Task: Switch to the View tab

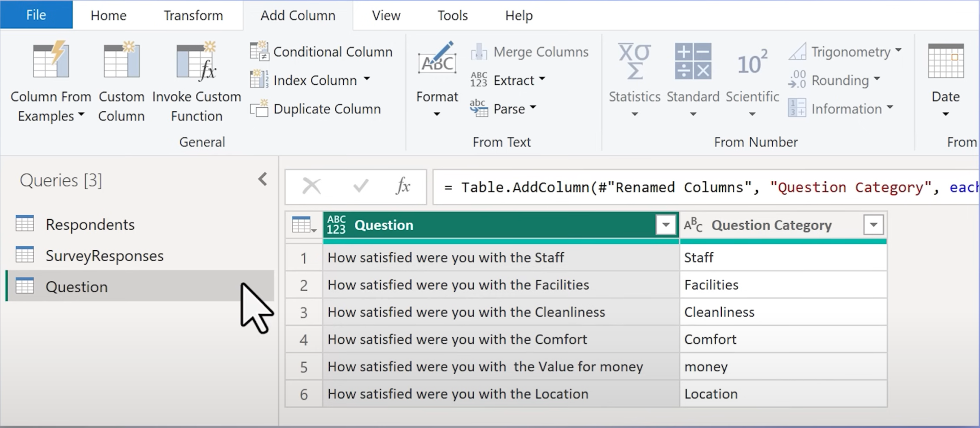Action: tap(386, 15)
